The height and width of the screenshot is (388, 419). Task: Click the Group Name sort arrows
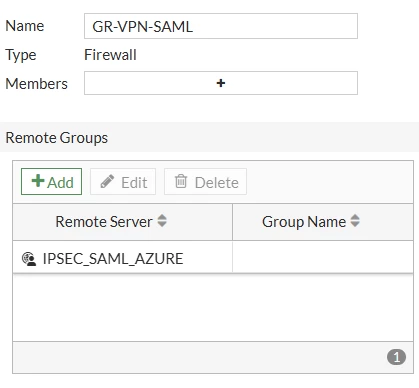(x=355, y=221)
